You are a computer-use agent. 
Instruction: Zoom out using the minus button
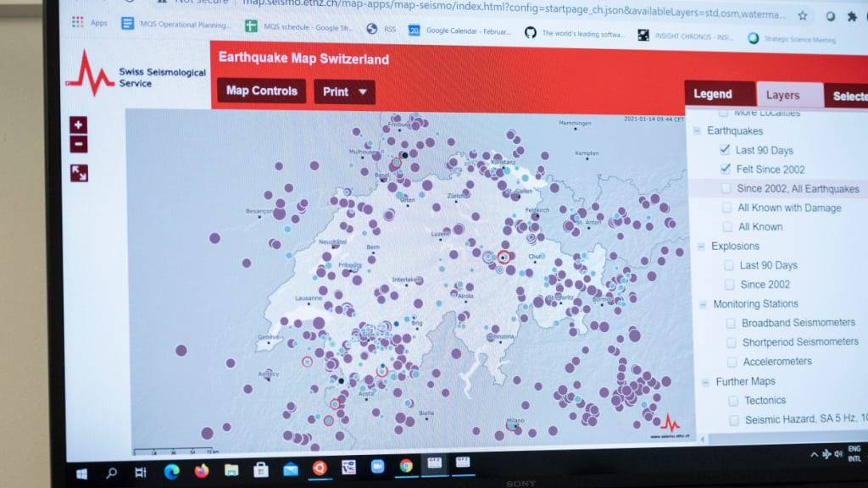tap(79, 144)
